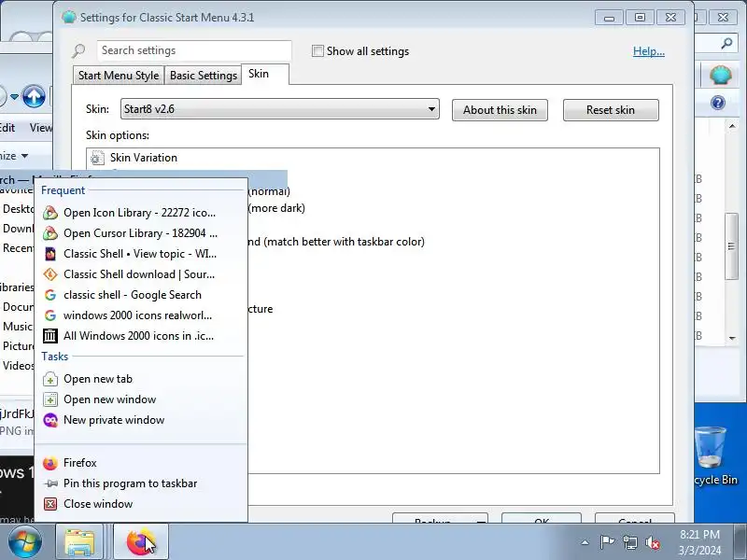Click the Skin Variation gear icon
Viewport: 747px width, 560px height.
point(97,158)
